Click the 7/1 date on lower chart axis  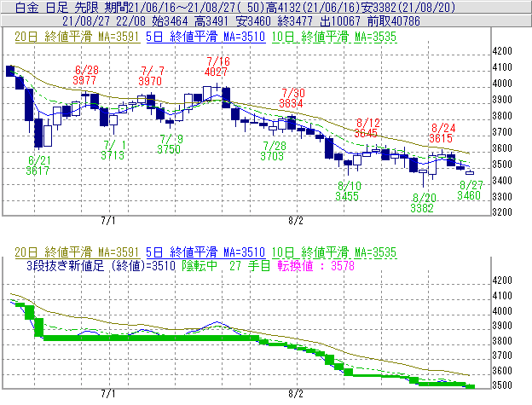(108, 394)
